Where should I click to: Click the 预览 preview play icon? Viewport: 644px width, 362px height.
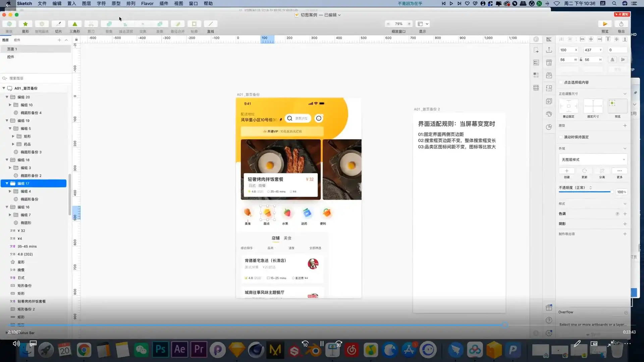click(605, 24)
